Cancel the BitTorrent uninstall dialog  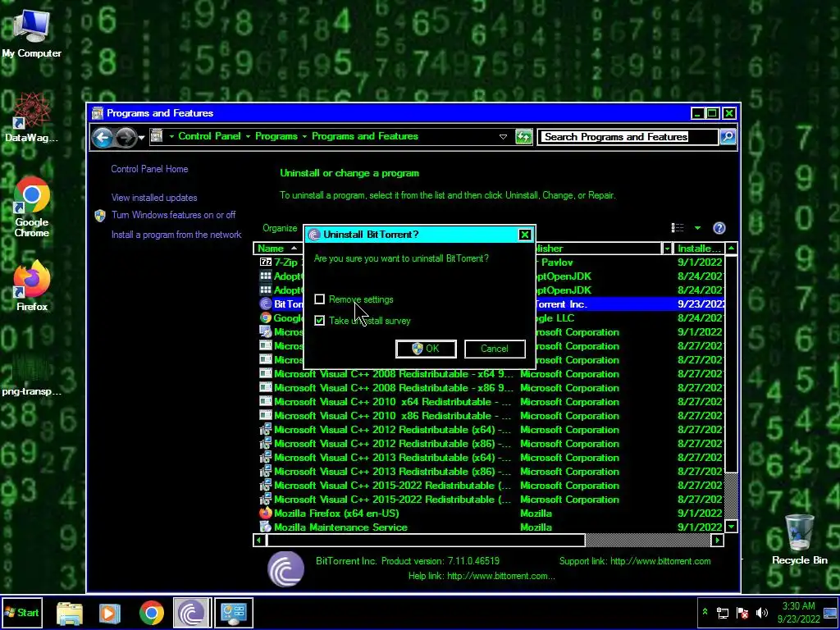(495, 349)
